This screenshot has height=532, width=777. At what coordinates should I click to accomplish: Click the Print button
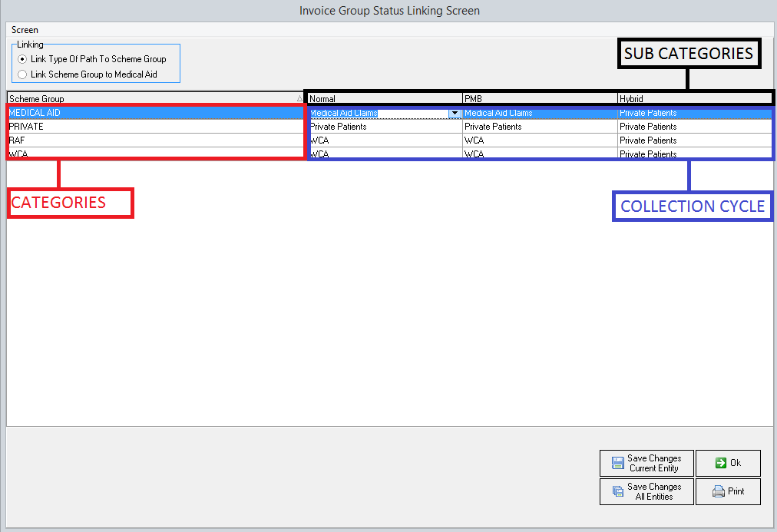pyautogui.click(x=728, y=491)
